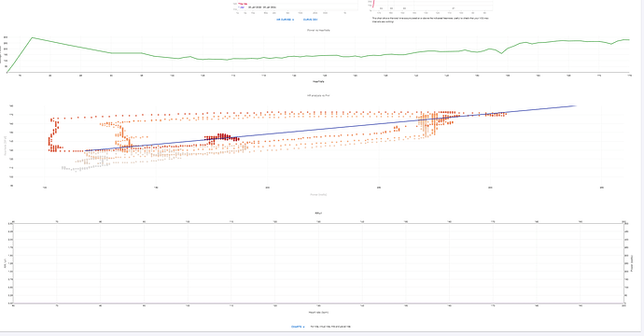Toggle the red 'This ride' legend entry
Screen dimensions: 644x336
tap(243, 4)
